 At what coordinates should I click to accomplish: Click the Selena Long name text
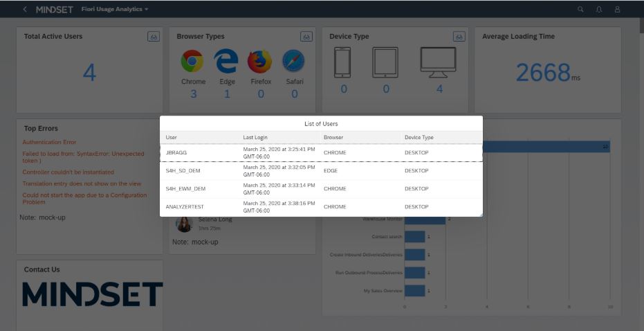pos(215,220)
